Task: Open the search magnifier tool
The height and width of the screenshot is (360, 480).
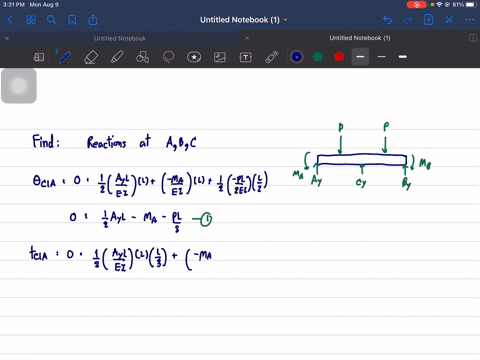Action: 51,20
